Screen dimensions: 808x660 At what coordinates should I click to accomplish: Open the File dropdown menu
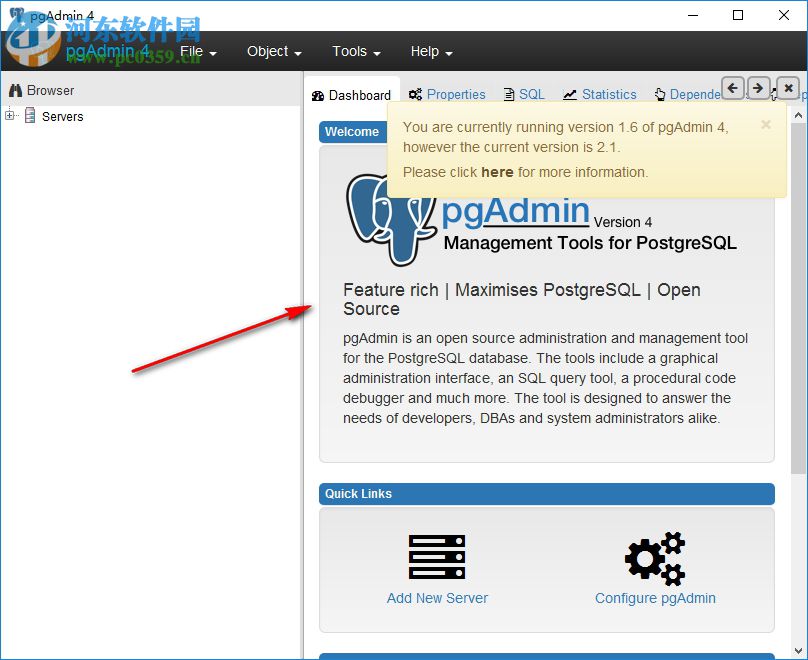(x=194, y=51)
